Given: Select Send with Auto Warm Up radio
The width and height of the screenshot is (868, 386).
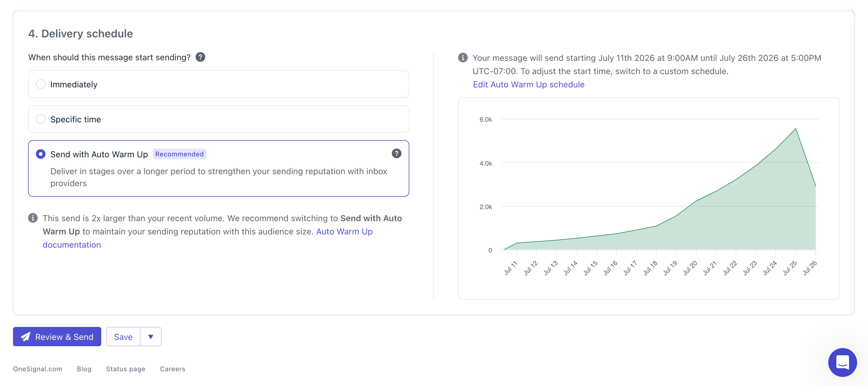Looking at the screenshot, I should (x=41, y=154).
